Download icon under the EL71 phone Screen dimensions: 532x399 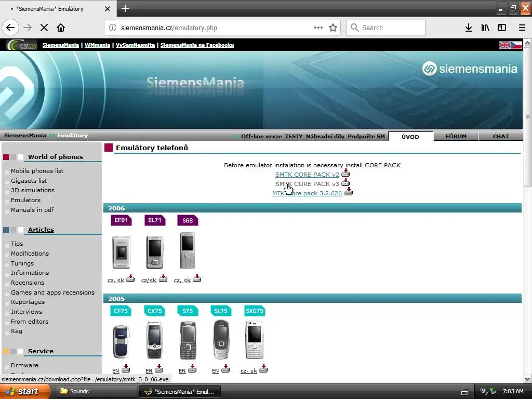pos(163,278)
